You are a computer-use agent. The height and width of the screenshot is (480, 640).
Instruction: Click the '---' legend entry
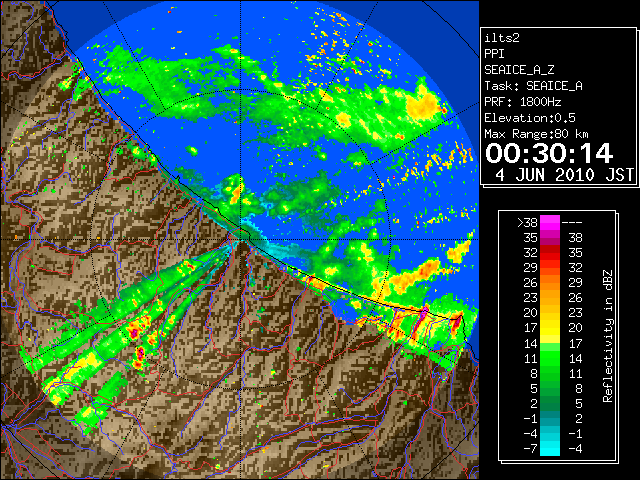[572, 223]
